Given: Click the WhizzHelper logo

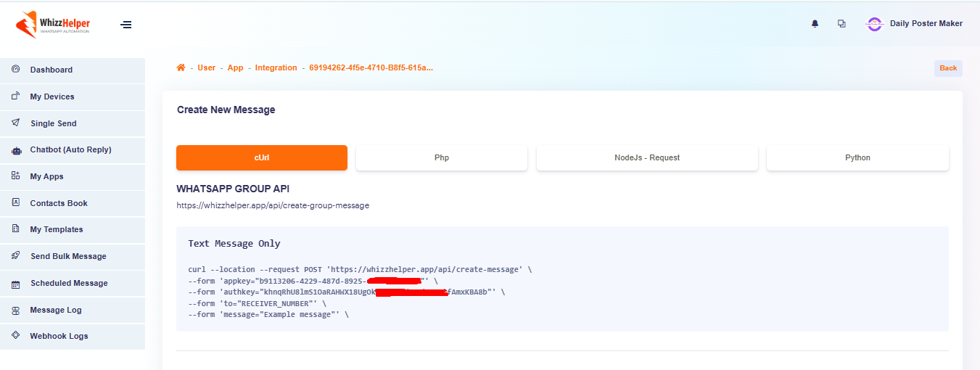Looking at the screenshot, I should 52,25.
